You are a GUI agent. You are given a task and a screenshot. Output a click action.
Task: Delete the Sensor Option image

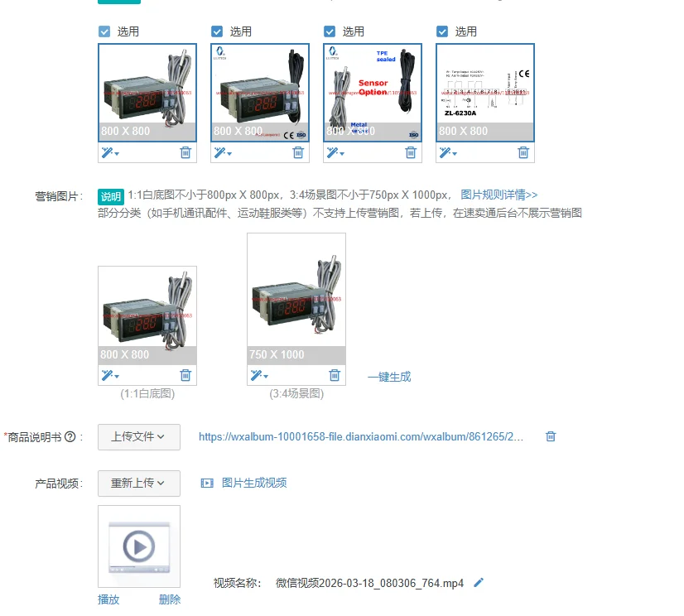pos(411,152)
